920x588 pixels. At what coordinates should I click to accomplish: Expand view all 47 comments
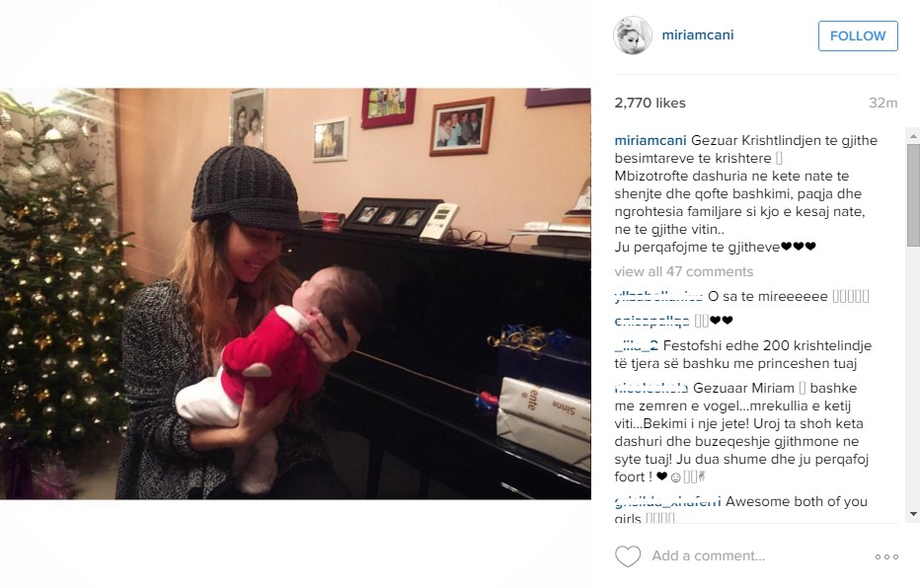coord(683,271)
